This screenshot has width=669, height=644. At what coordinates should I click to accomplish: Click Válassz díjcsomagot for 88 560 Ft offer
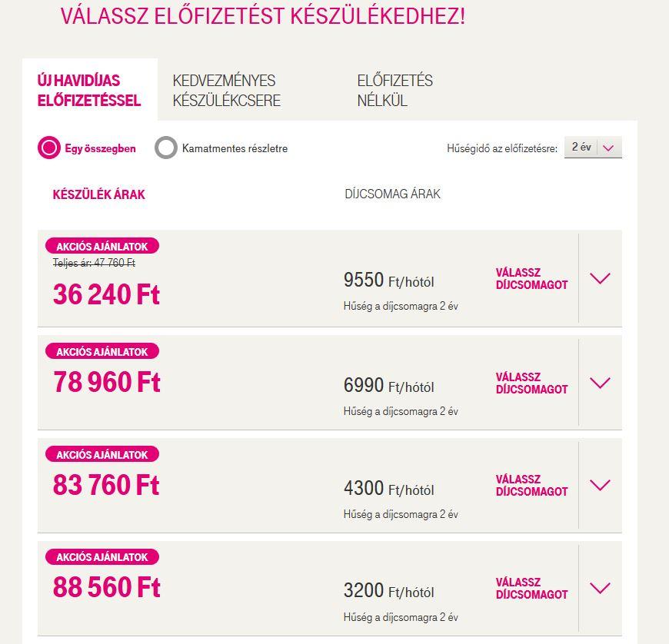click(531, 588)
